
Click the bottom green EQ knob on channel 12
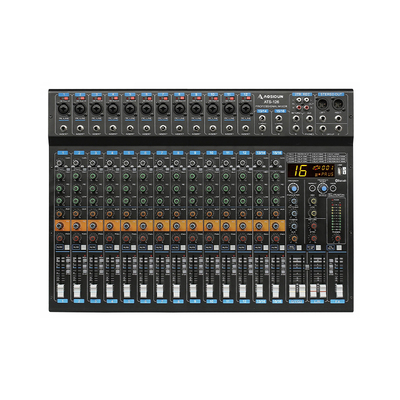point(242,201)
